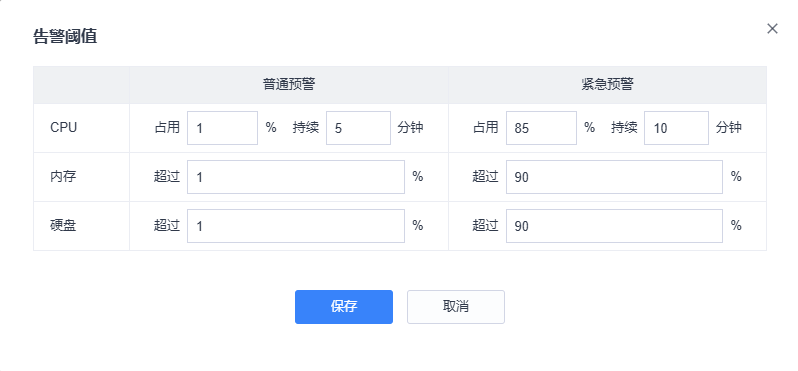This screenshot has height=371, width=798.
Task: Click the 分钟 label in 紧急预警 CPU cell
Action: click(729, 127)
